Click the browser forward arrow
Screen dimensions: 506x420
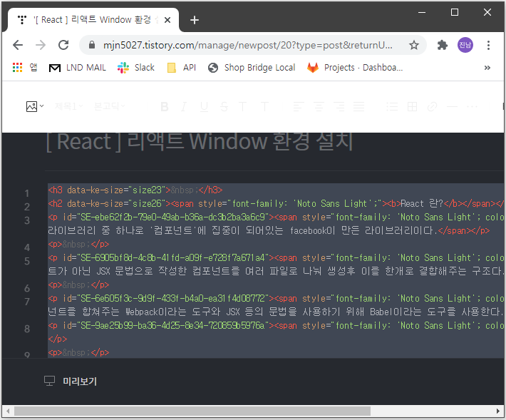[x=41, y=45]
